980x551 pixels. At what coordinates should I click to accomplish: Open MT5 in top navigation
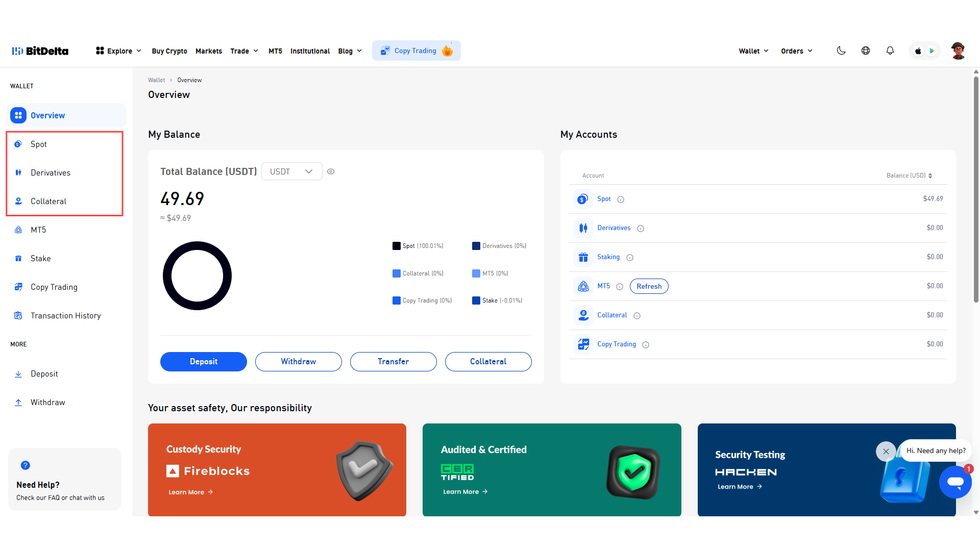(275, 51)
